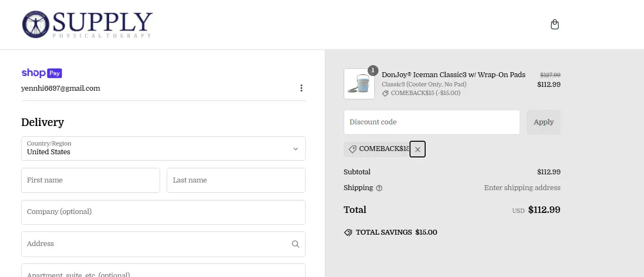Focus the Address text field
This screenshot has height=277, width=644.
[155, 244]
